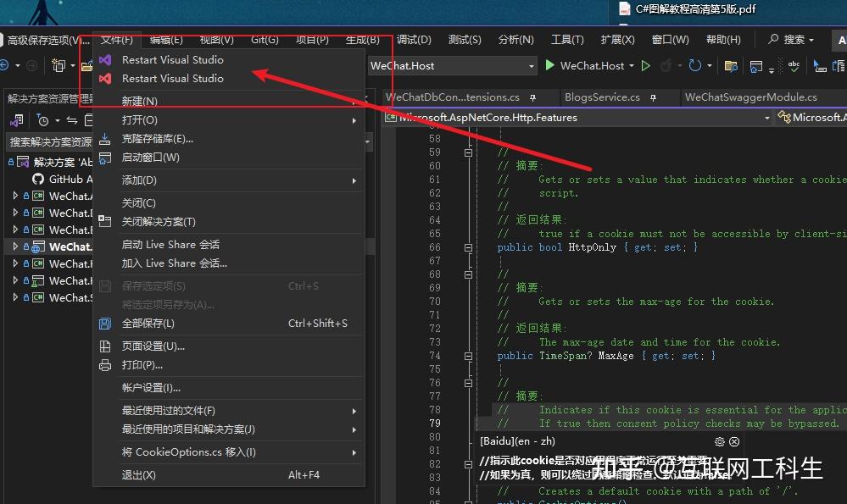
Task: Select 全部保存(L) menu entry
Action: pos(228,324)
